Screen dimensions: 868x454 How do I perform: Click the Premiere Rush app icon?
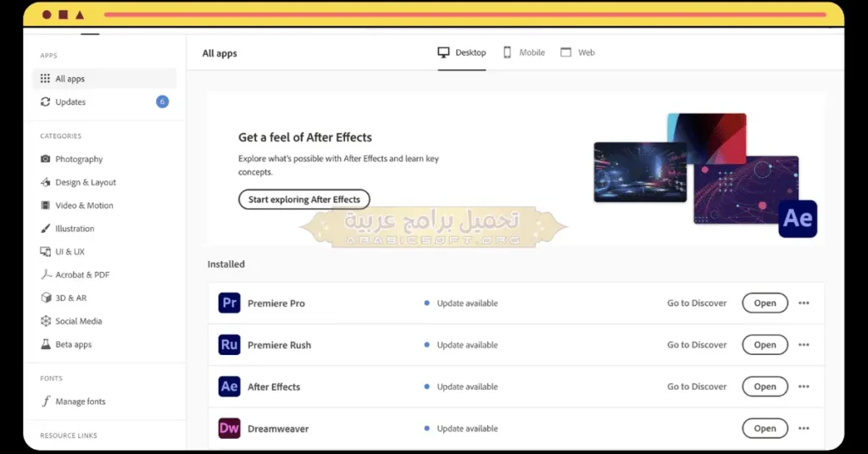tap(229, 345)
